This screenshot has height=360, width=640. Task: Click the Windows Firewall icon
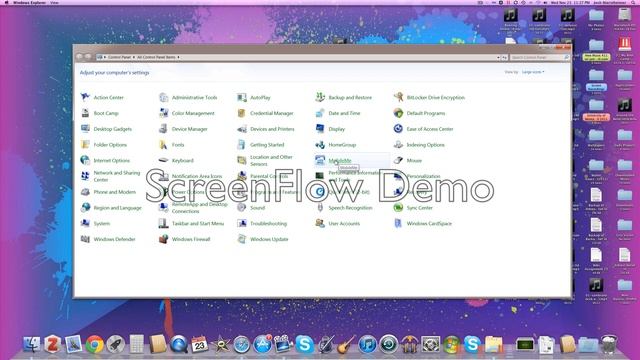[163, 239]
